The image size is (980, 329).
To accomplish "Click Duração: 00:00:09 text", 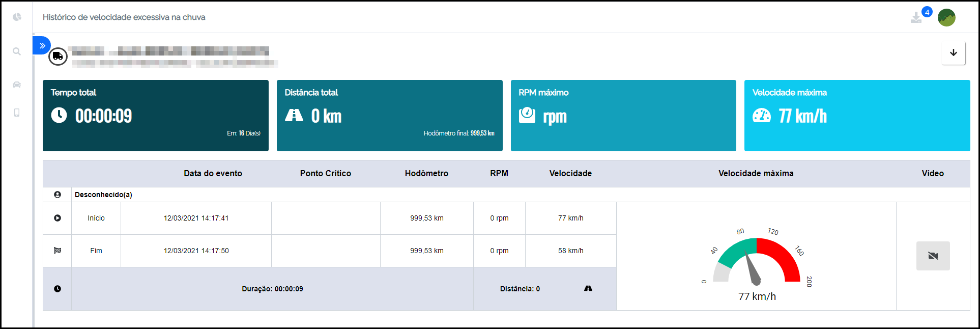I will pos(272,289).
